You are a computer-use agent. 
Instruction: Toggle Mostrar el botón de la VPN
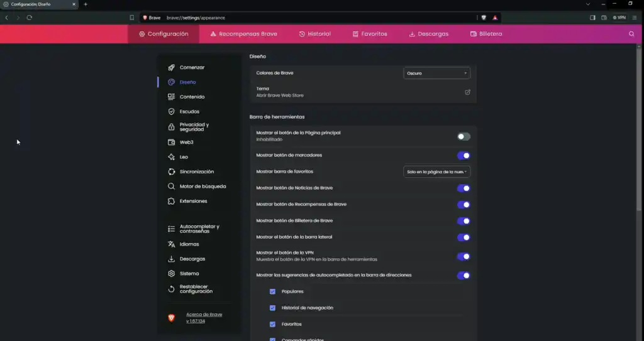464,256
